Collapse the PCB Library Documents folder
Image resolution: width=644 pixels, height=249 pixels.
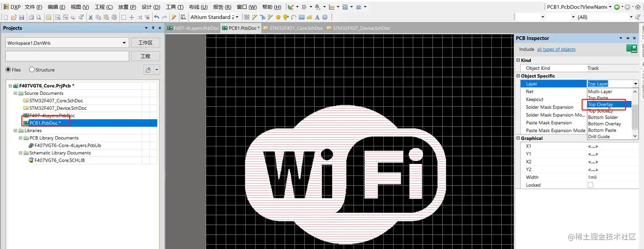(20, 138)
